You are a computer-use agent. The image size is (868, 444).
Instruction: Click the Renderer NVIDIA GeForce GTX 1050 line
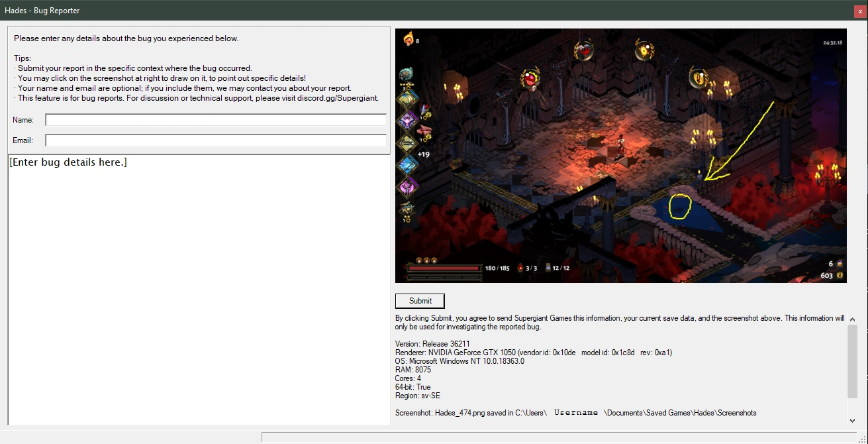(x=534, y=353)
